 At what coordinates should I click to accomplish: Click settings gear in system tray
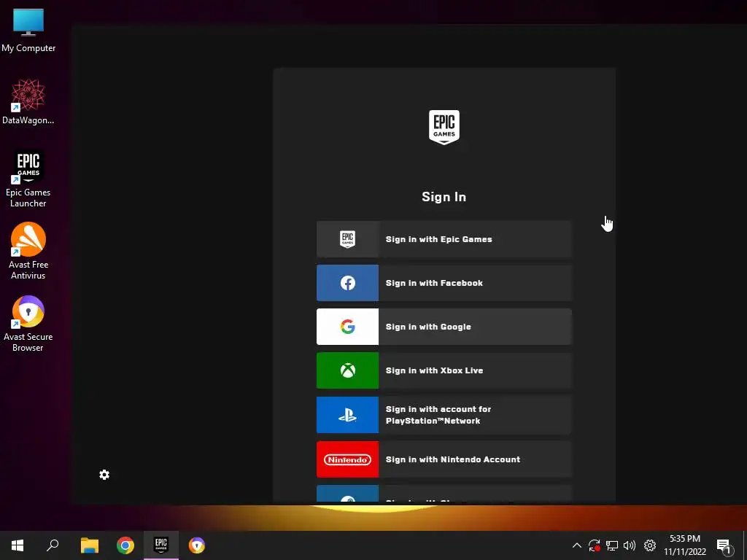(x=650, y=545)
